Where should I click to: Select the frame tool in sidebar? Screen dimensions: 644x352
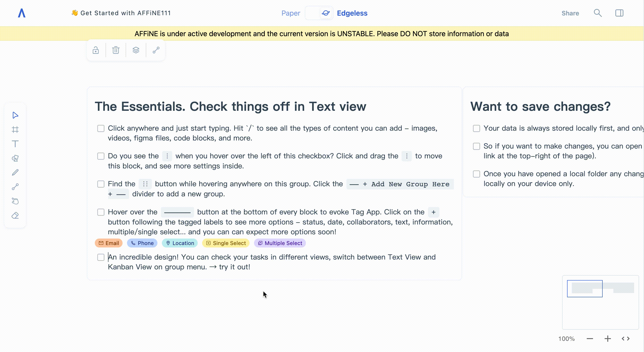pyautogui.click(x=15, y=129)
